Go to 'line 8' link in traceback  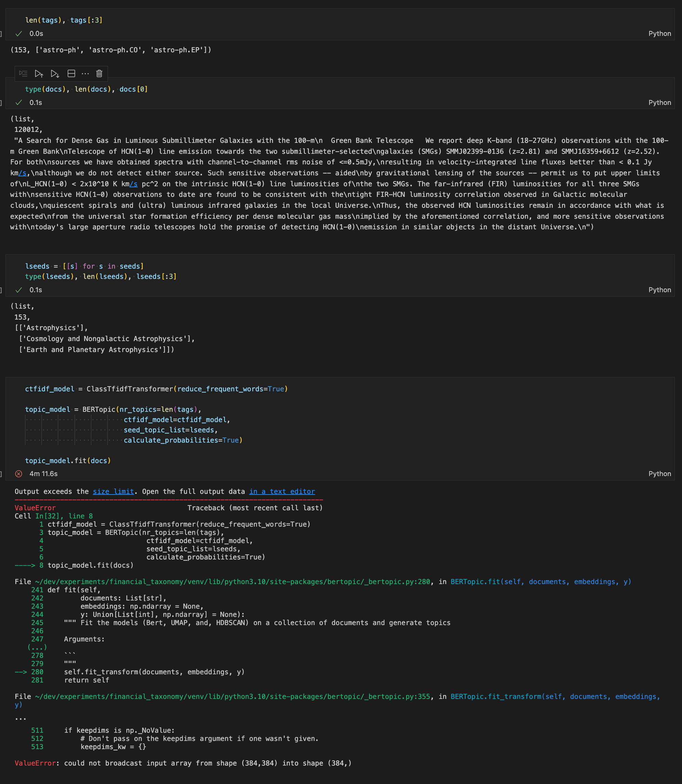[81, 516]
